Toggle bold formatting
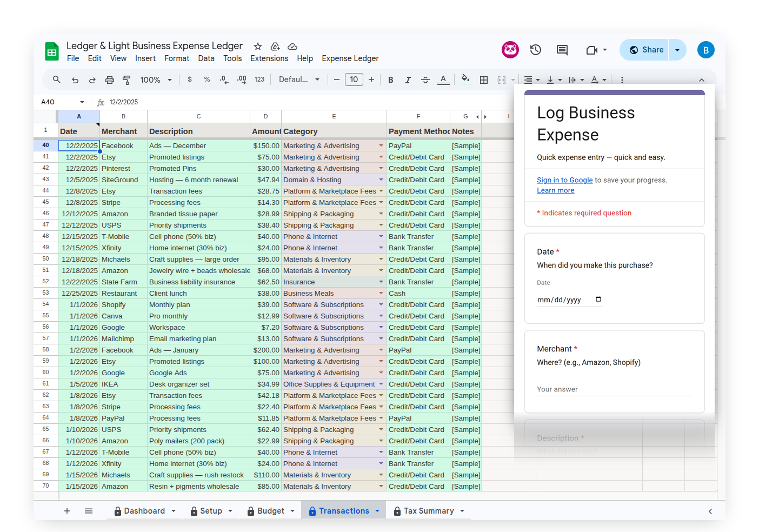This screenshot has height=532, width=759. [390, 80]
